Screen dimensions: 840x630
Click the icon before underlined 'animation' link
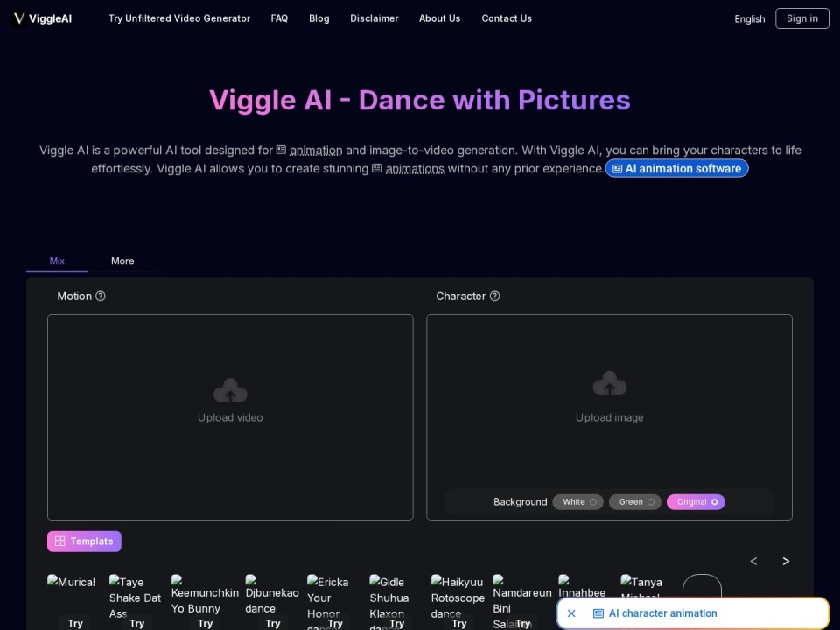tap(281, 150)
